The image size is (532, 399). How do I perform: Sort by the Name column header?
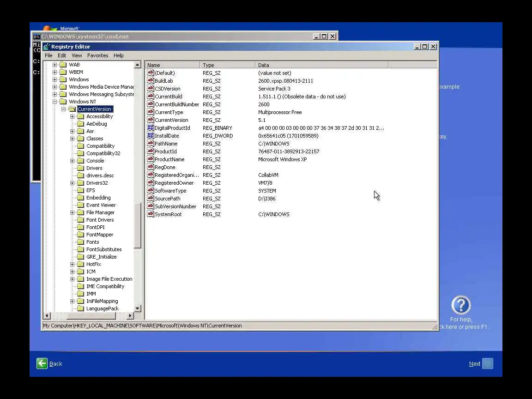(172, 65)
